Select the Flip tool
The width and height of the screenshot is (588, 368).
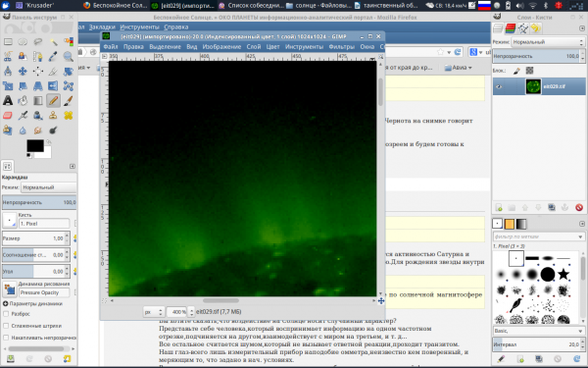point(53,86)
